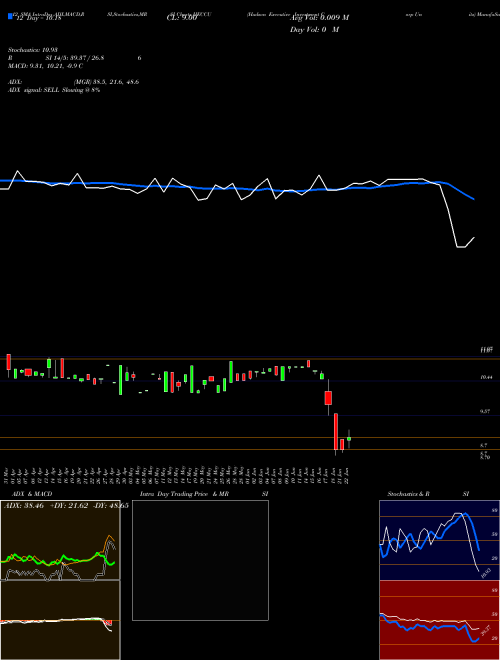Click the 9.57 price axis label

(485, 412)
